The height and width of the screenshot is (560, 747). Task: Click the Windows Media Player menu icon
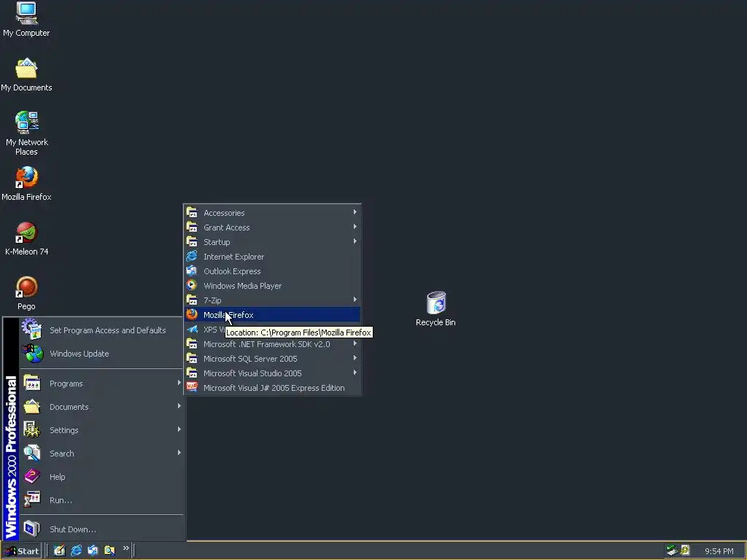[x=192, y=285]
